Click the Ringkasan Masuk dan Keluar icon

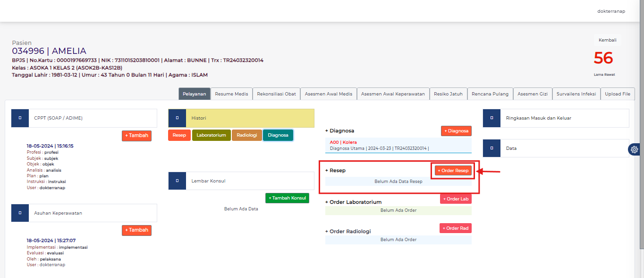tap(492, 118)
